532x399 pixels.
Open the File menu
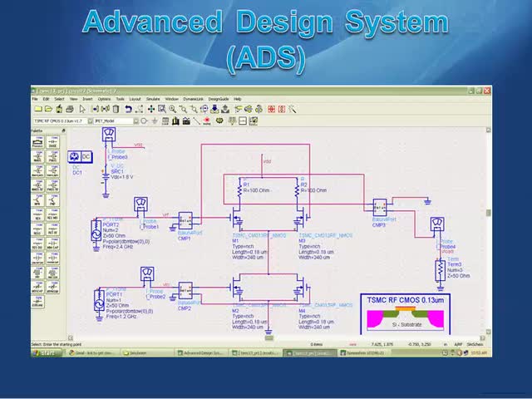point(35,99)
